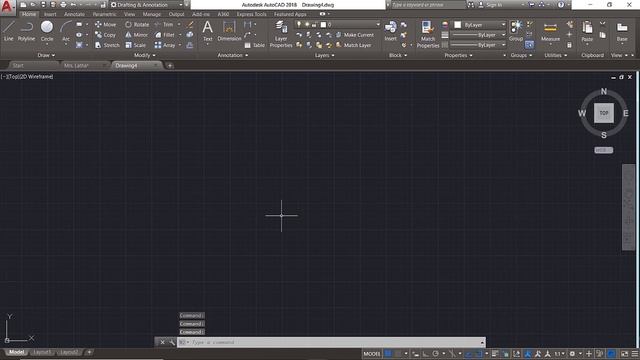Expand the Draw panel
640x360 pixels.
[x=46, y=55]
